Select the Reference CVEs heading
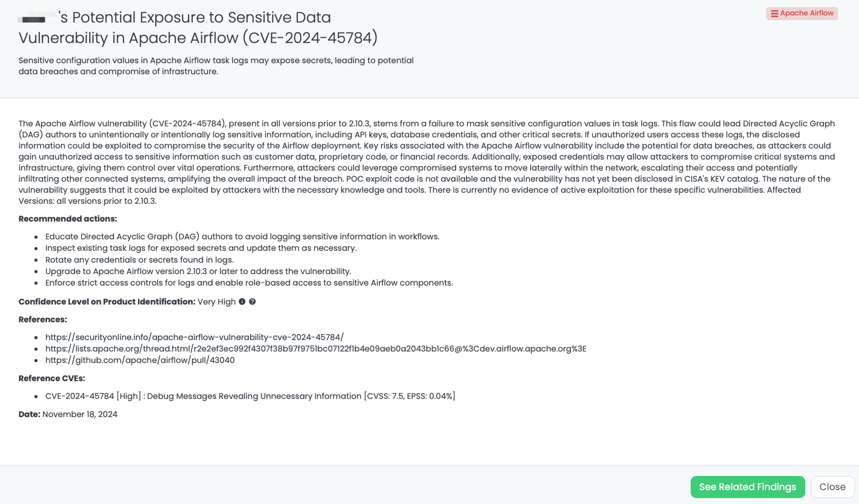 [52, 378]
